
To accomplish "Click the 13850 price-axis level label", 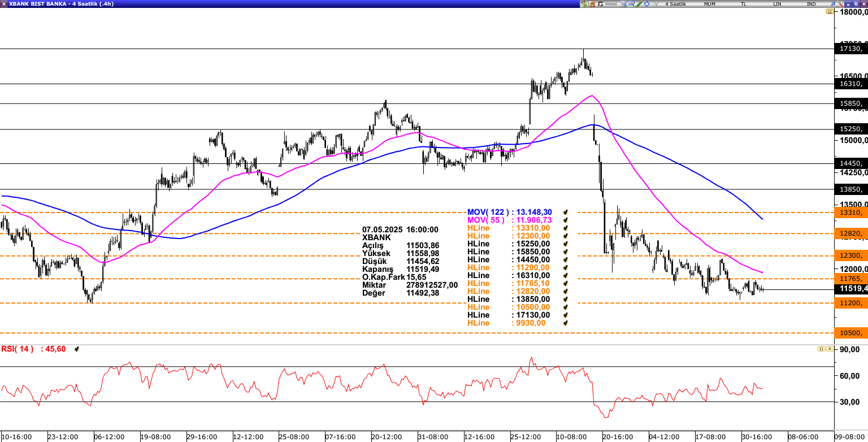I will click(x=850, y=189).
